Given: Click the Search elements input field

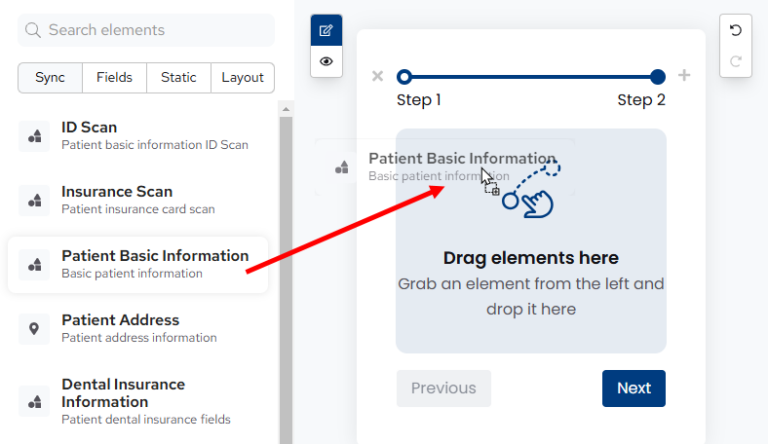Looking at the screenshot, I should click(146, 30).
